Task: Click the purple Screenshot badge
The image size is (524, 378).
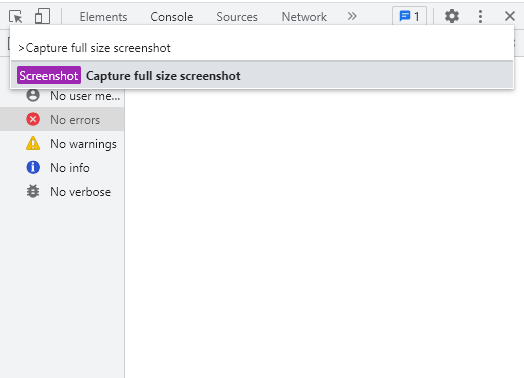Action: point(49,75)
